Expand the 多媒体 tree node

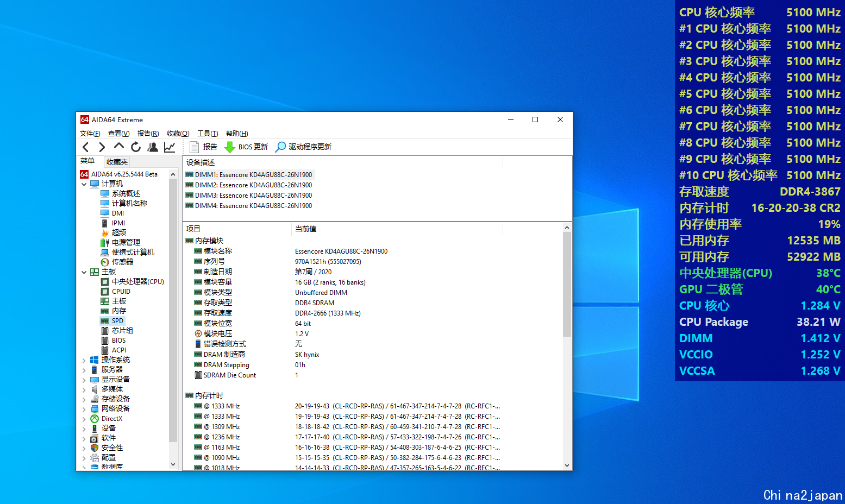[x=84, y=389]
